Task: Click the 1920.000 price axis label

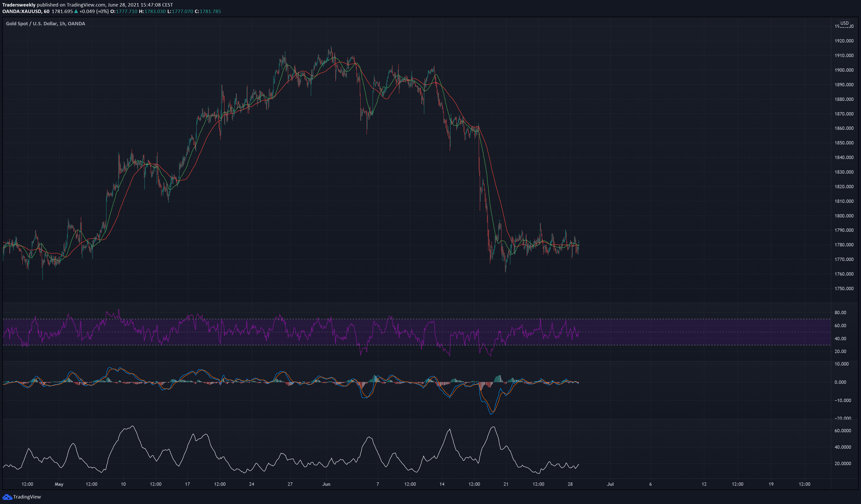Action: tap(844, 41)
